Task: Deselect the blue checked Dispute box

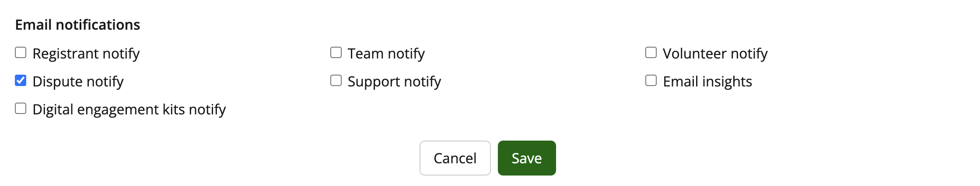Action: pos(21,81)
